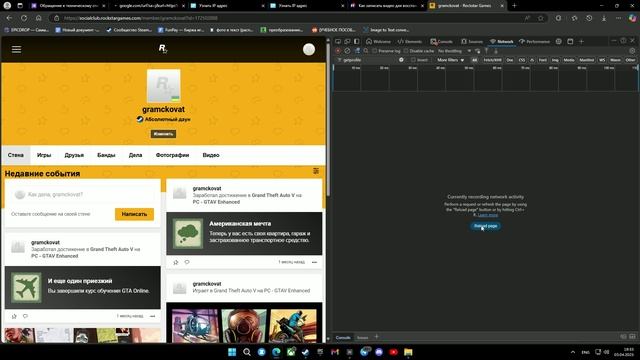Image resolution: width=640 pixels, height=360 pixels.
Task: Click the airplane achievement badge
Action: click(x=26, y=288)
